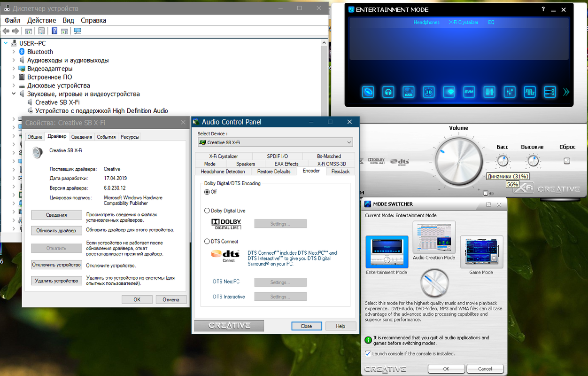Click the Обновить драйвер button
This screenshot has height=376, width=588.
(x=56, y=231)
